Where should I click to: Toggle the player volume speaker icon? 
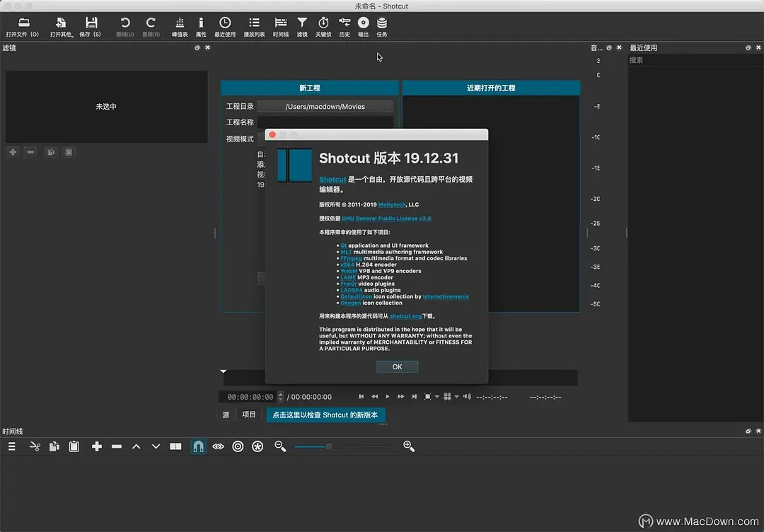[467, 397]
